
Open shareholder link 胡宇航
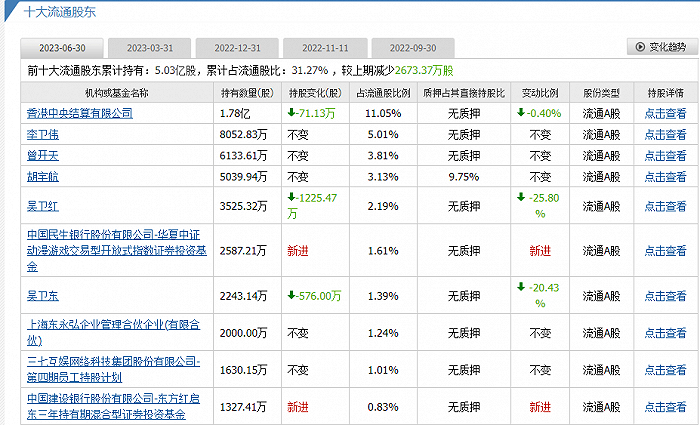pyautogui.click(x=43, y=177)
